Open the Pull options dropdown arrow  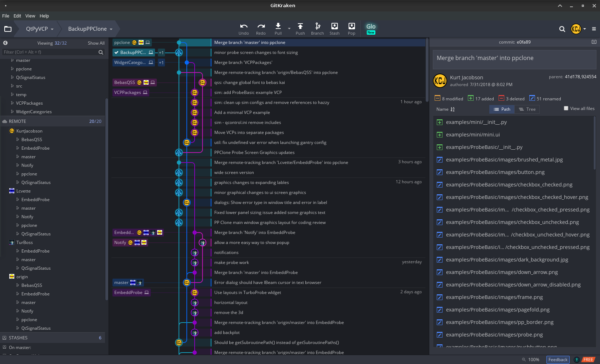point(289,28)
